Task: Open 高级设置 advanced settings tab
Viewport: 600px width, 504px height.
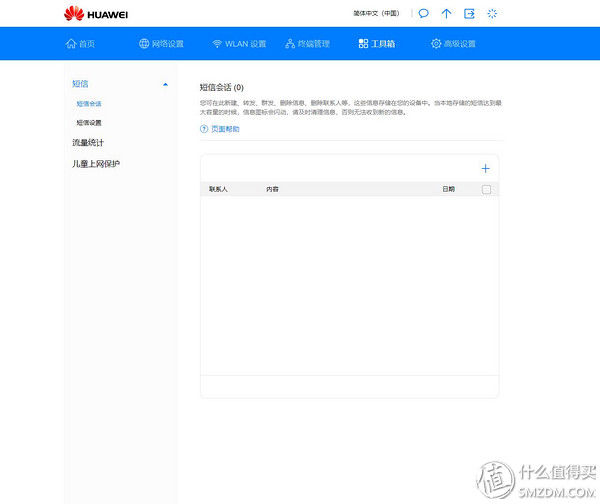Action: coord(453,44)
